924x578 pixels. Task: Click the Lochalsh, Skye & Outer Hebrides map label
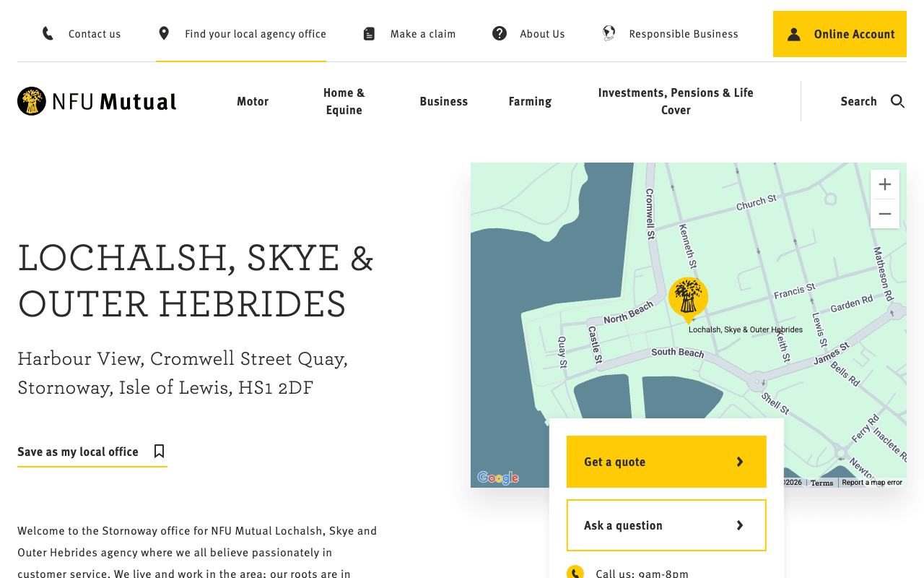[x=746, y=329]
